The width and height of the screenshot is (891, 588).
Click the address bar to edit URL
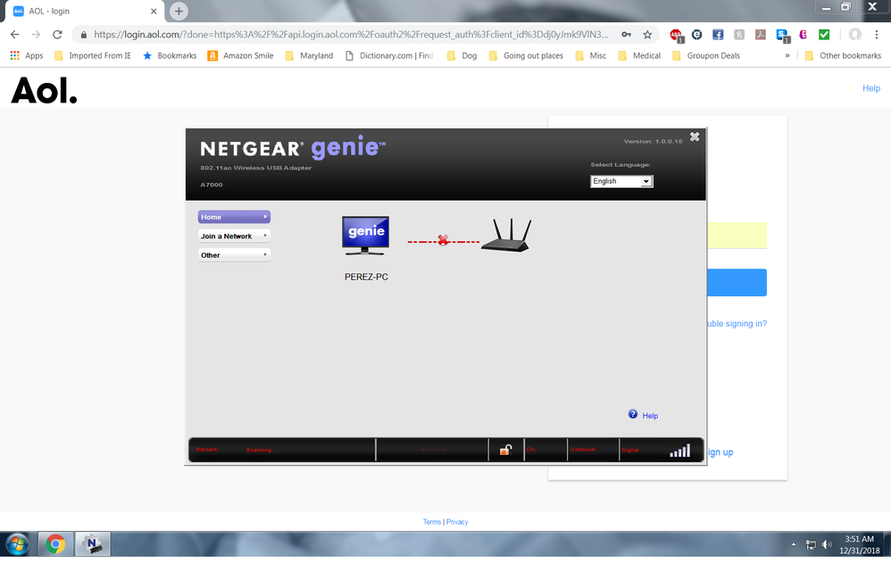(348, 34)
